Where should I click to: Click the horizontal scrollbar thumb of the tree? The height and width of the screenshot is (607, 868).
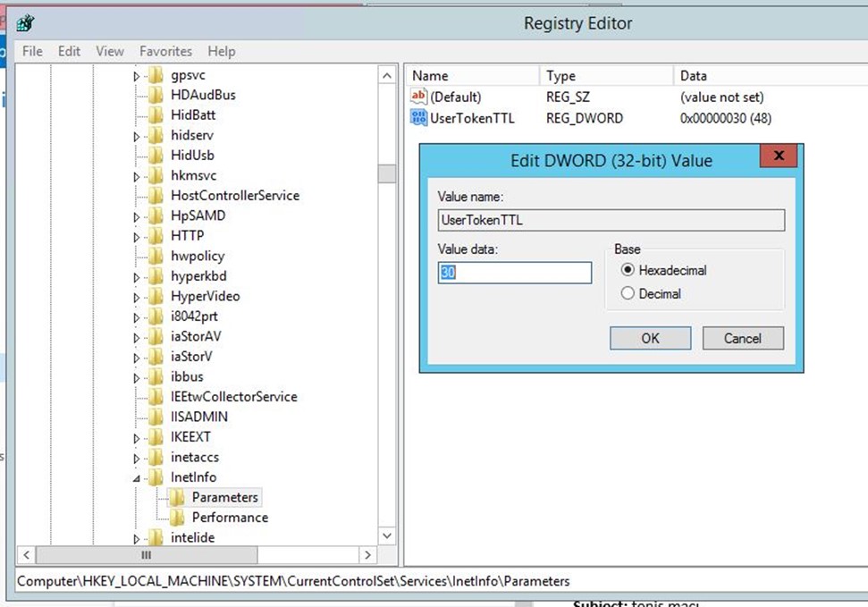pyautogui.click(x=146, y=554)
